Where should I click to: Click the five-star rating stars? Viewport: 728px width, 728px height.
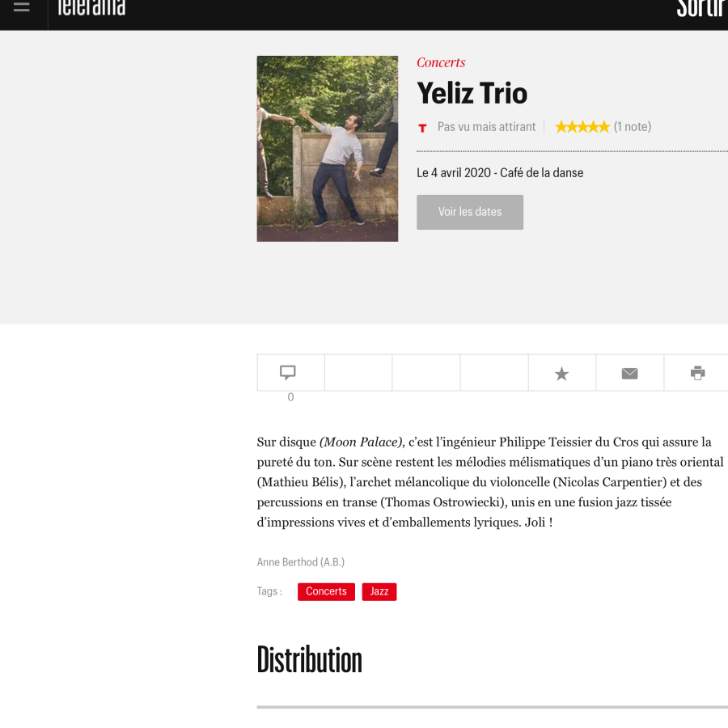582,126
